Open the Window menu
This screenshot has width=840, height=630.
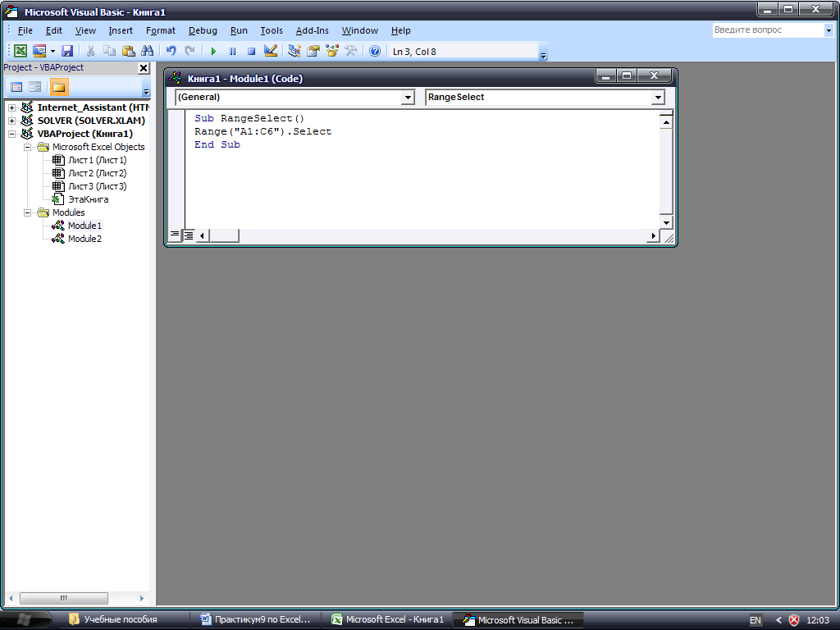coord(360,30)
